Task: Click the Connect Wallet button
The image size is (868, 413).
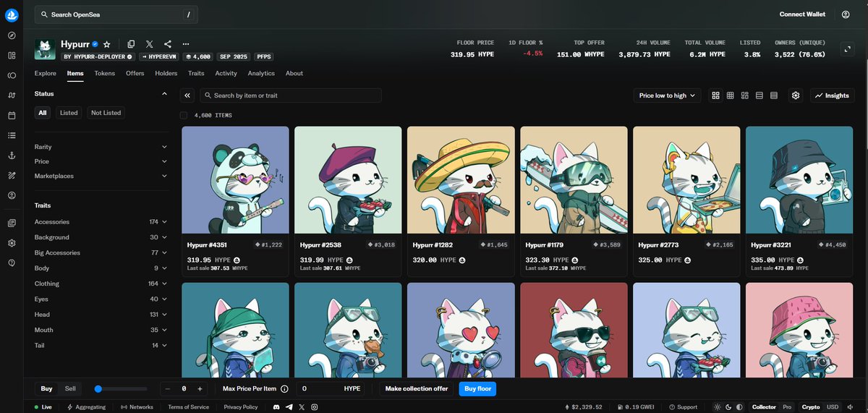Action: 802,14
